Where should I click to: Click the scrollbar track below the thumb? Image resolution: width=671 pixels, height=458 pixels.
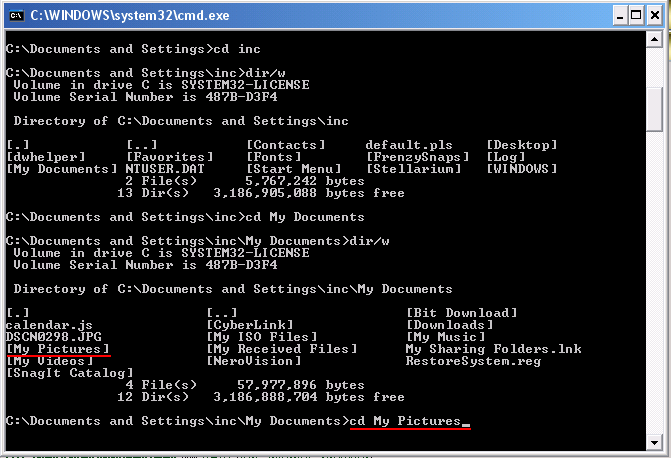click(654, 283)
